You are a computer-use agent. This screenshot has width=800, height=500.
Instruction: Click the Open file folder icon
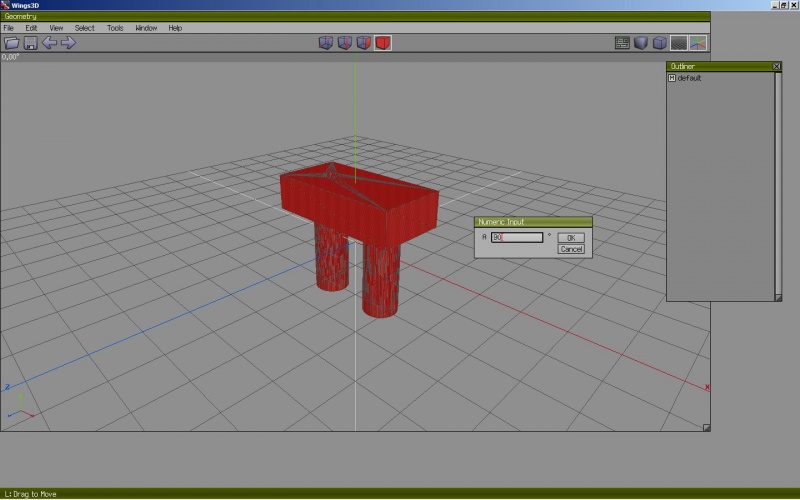12,43
